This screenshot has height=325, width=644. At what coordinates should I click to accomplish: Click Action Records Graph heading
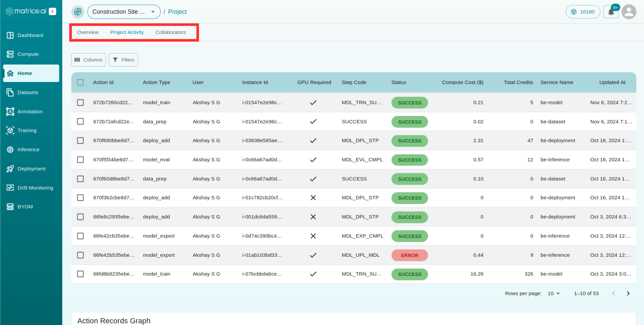[x=114, y=321]
